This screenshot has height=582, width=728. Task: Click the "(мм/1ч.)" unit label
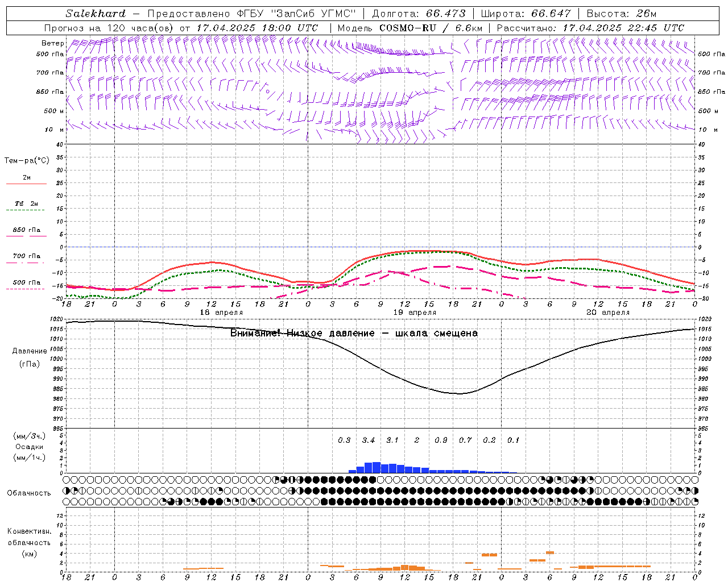click(30, 458)
